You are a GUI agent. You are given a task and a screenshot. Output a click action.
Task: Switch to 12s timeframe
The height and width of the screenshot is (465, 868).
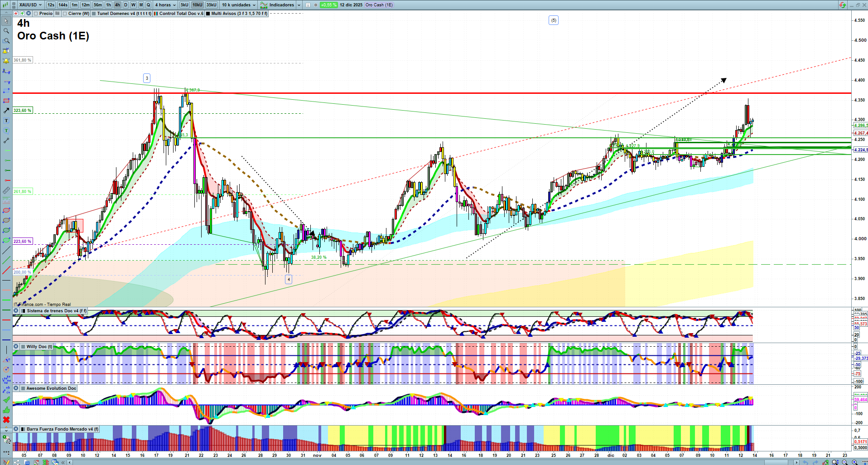pos(51,5)
